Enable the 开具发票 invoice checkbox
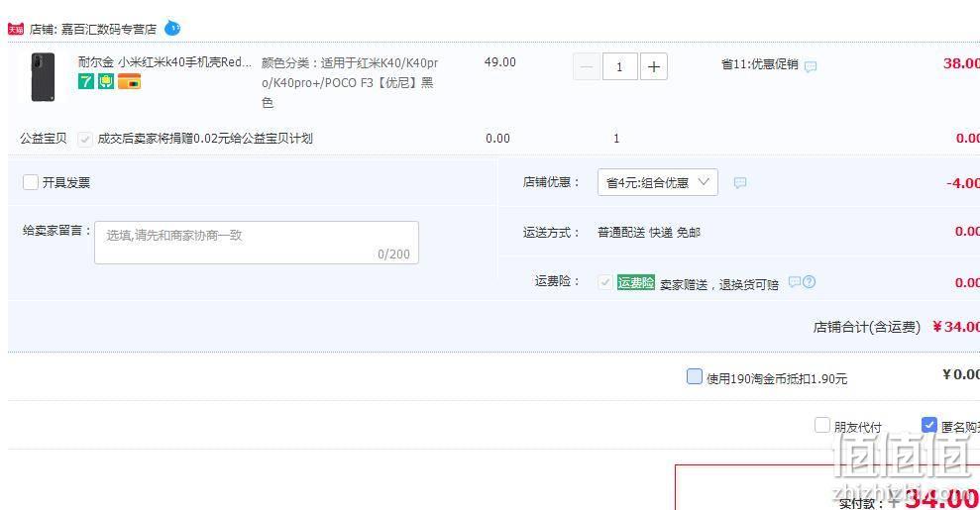 tap(31, 182)
